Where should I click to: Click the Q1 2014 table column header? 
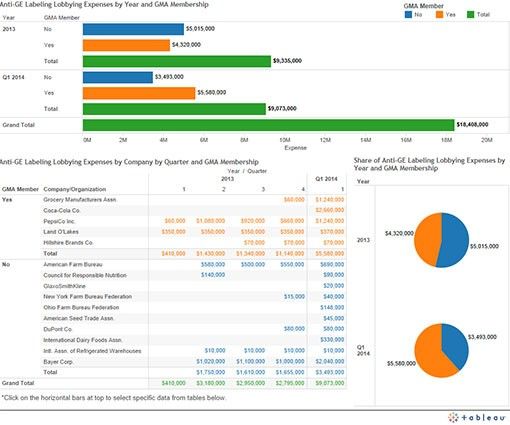326,179
